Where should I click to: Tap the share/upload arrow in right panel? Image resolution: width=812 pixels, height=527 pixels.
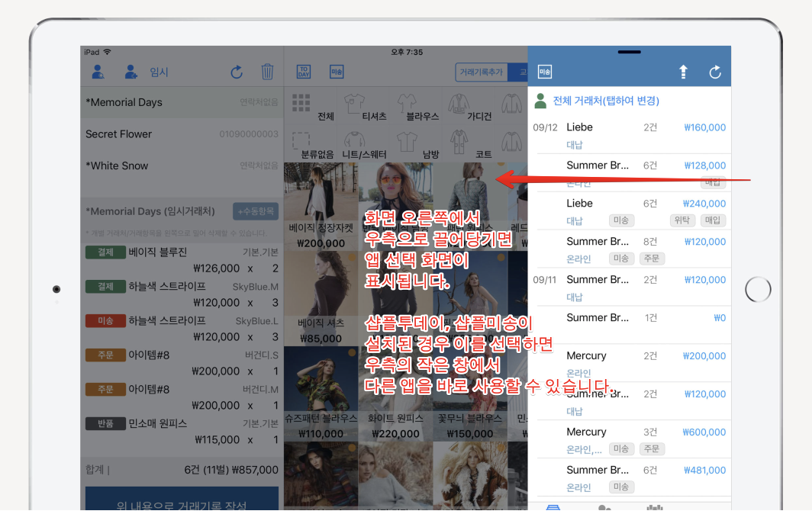tap(683, 72)
